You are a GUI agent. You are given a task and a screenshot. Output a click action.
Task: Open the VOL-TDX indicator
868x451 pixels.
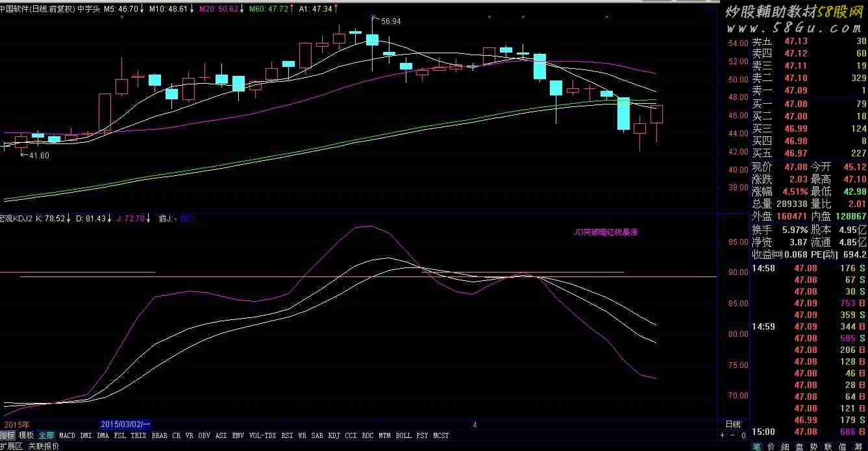click(x=263, y=435)
